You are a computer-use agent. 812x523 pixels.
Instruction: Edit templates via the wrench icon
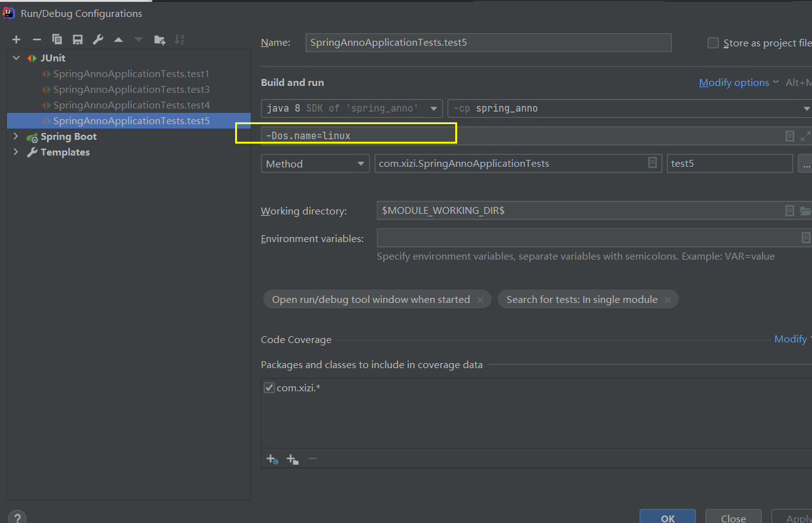coord(98,40)
